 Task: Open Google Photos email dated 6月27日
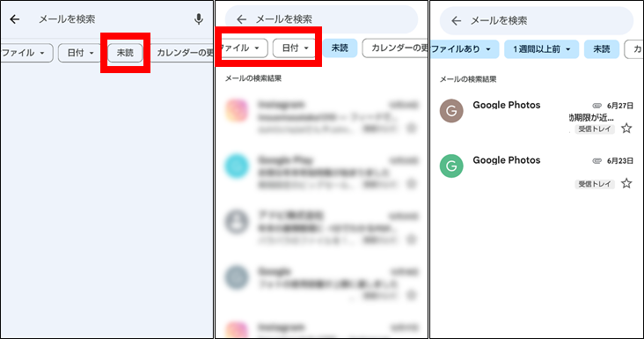point(536,117)
